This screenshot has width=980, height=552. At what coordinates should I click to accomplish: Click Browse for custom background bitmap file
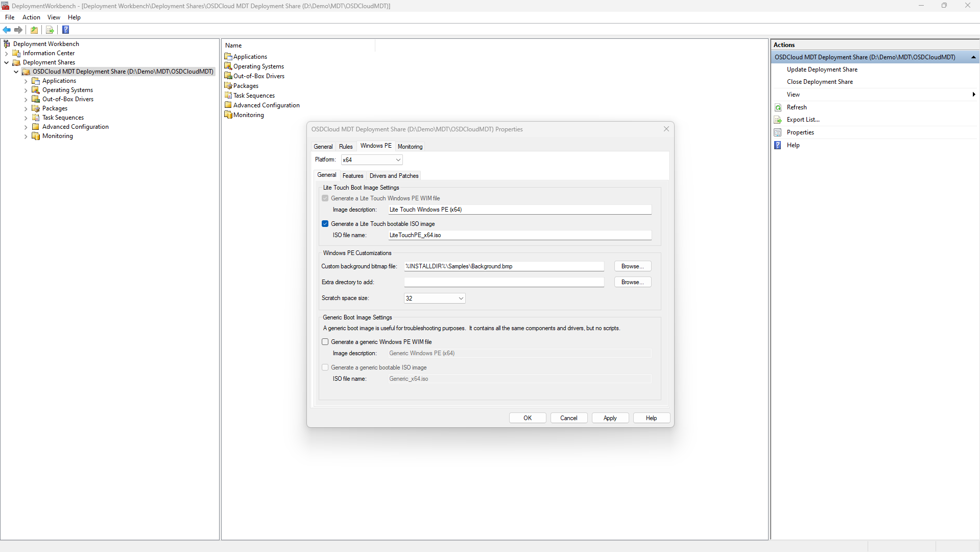[632, 266]
